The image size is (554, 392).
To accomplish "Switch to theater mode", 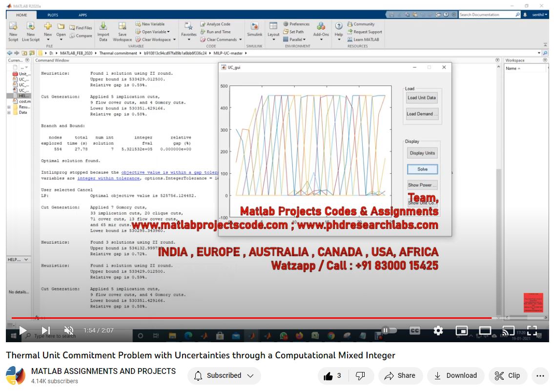I will pos(485,330).
